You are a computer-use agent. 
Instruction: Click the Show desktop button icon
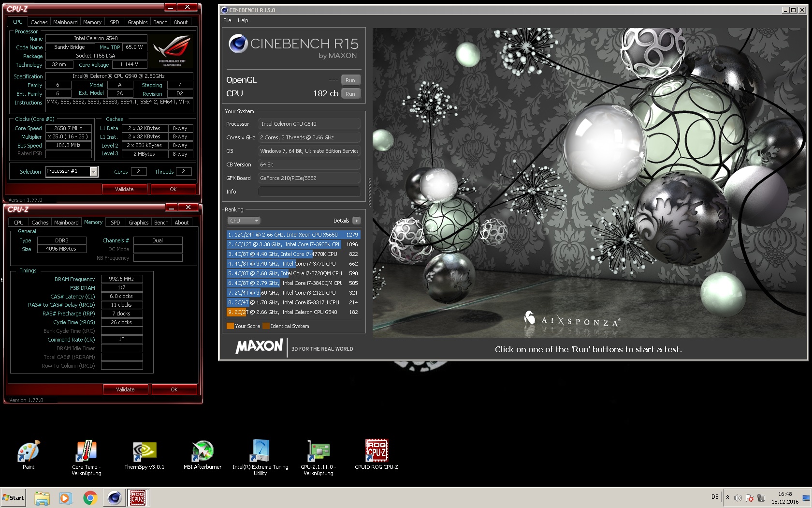[x=806, y=498]
